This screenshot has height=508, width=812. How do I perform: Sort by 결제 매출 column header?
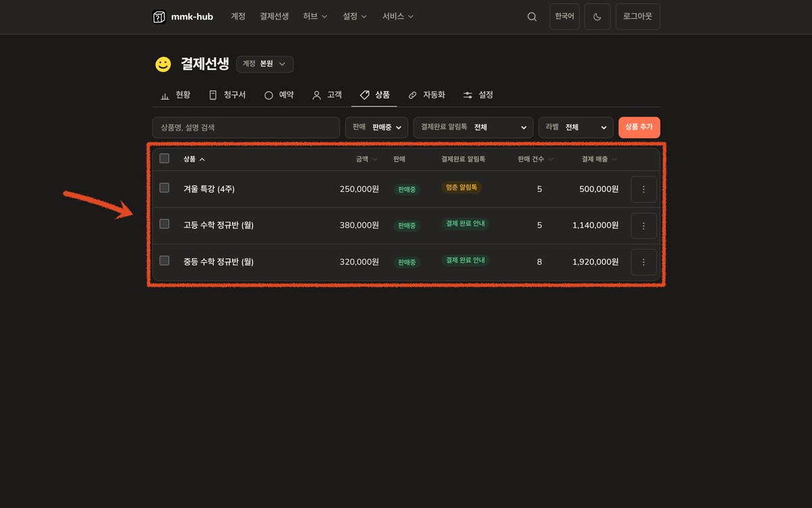coord(599,159)
